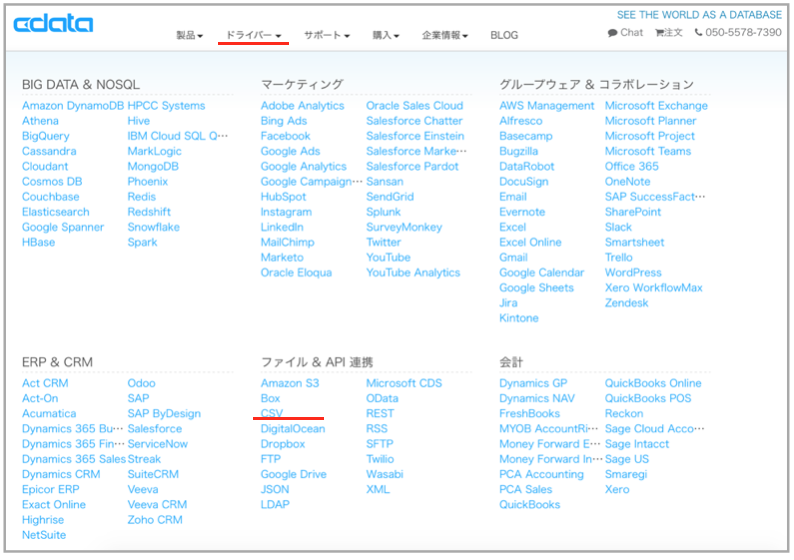Open the Twitter driver link

(383, 242)
